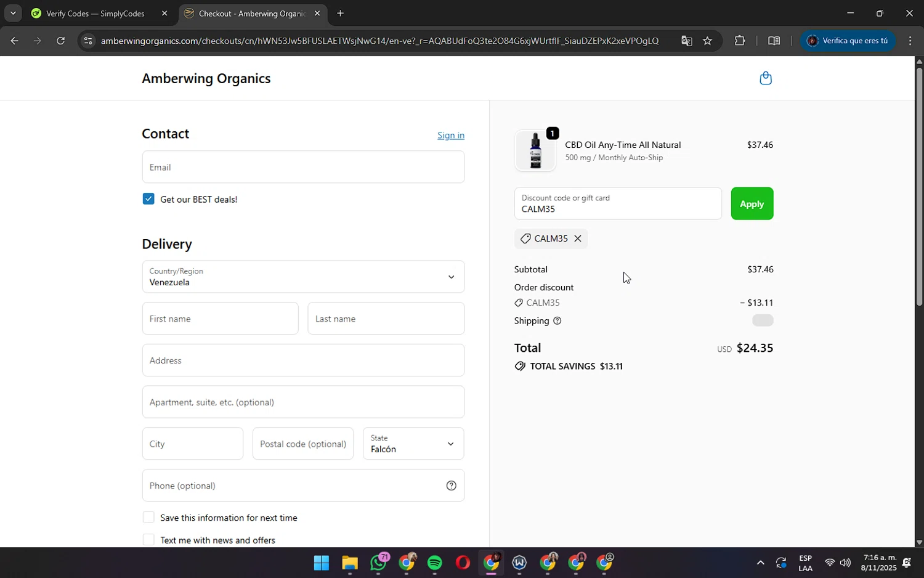Click the City input field

(193, 444)
